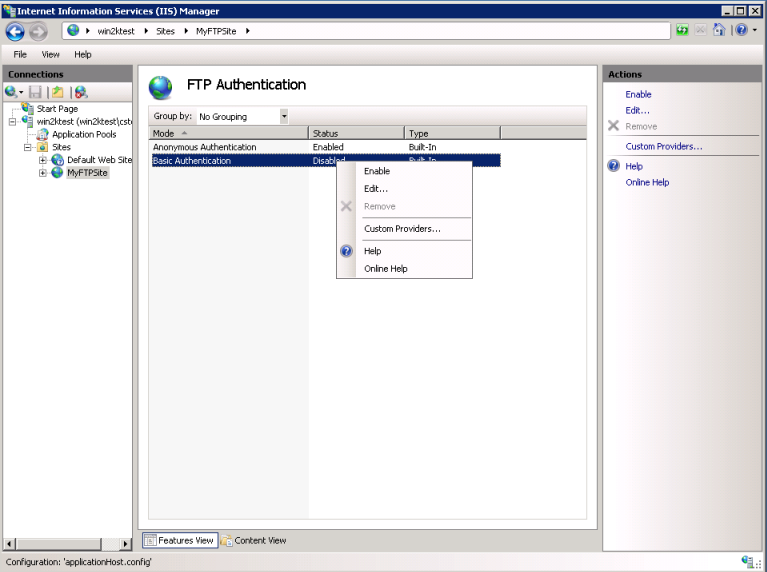The image size is (767, 572).
Task: Open the dropdown arrow beside top Help icon
Action: pyautogui.click(x=755, y=30)
